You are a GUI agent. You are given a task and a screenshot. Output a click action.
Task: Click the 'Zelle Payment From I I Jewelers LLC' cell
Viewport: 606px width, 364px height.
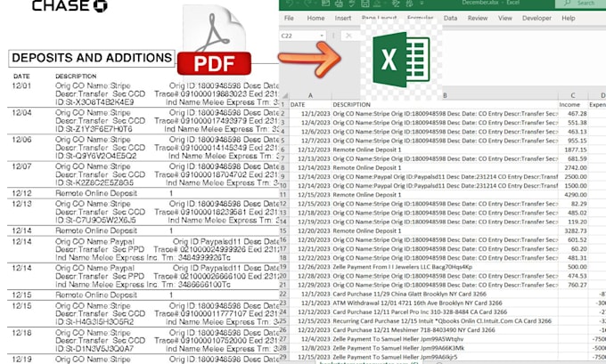tap(445, 267)
